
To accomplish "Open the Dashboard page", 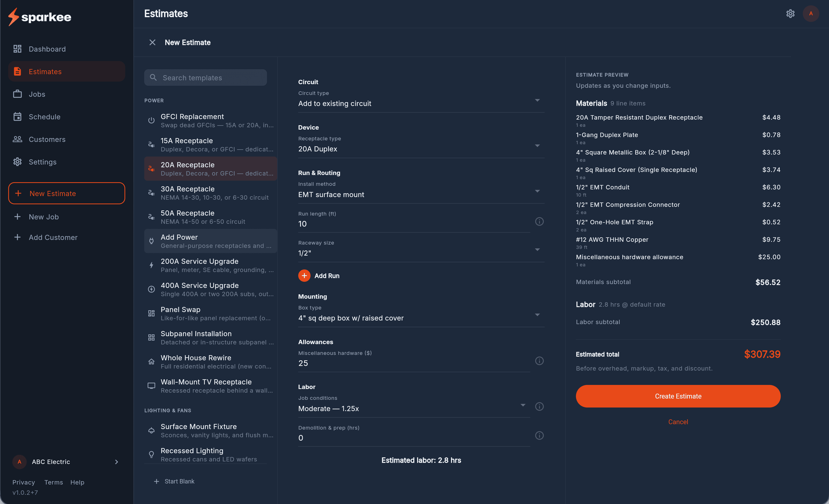I will (67, 49).
